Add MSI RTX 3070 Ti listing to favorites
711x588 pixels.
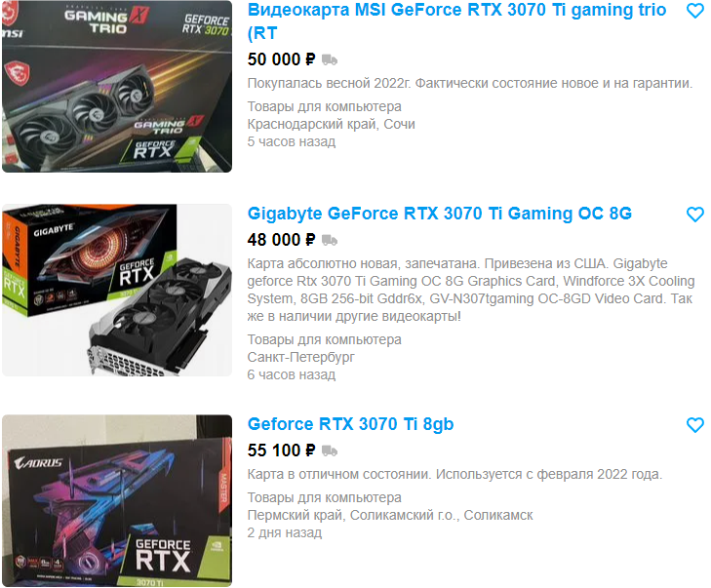[x=694, y=11]
